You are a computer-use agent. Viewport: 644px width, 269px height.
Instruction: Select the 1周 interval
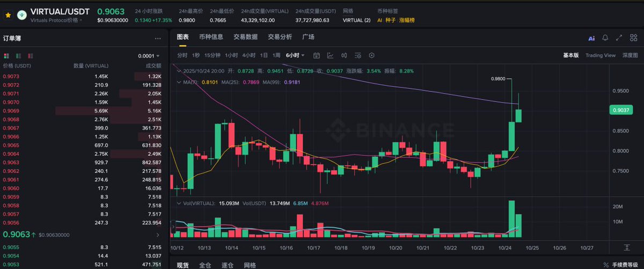click(x=276, y=55)
